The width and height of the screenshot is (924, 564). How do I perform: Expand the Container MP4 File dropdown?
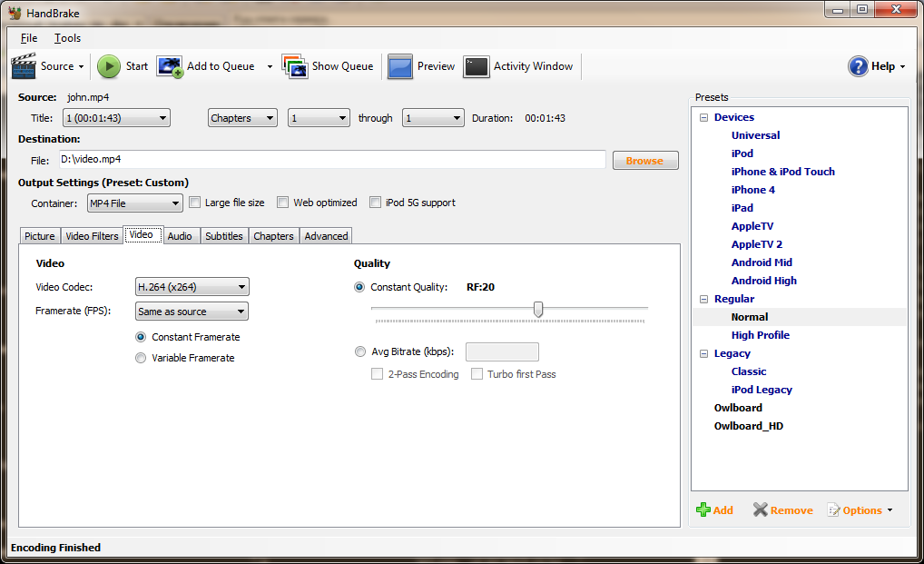(134, 203)
